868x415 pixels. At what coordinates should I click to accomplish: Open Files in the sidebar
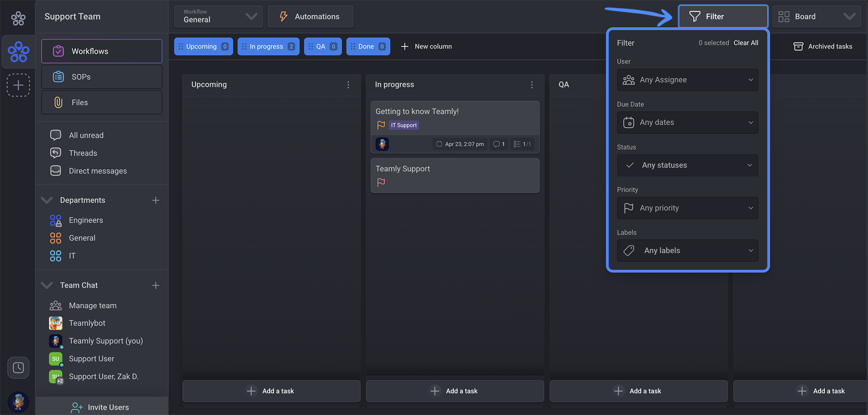(102, 102)
